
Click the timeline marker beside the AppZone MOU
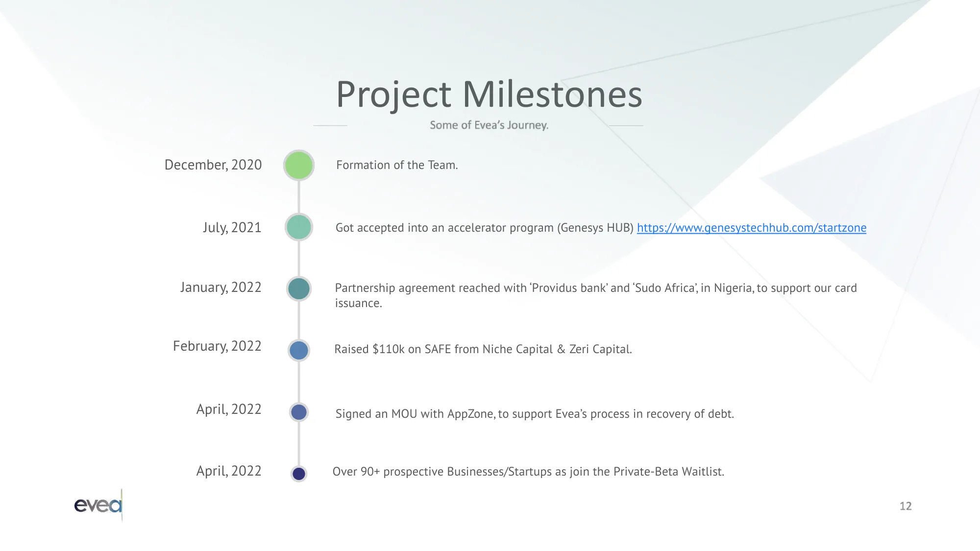(299, 412)
